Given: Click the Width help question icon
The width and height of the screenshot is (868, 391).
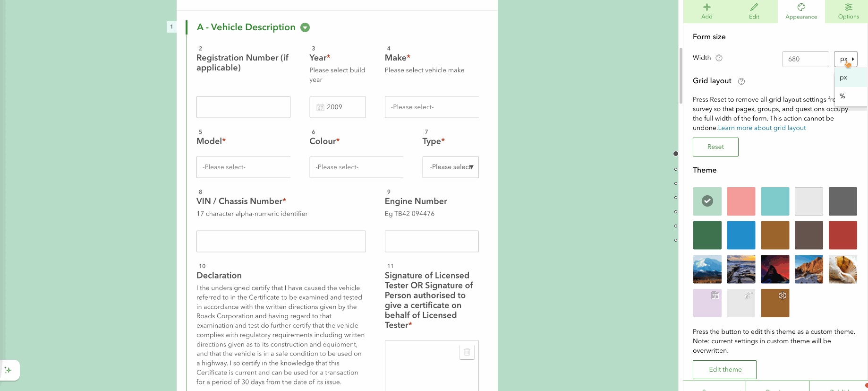Looking at the screenshot, I should (719, 58).
